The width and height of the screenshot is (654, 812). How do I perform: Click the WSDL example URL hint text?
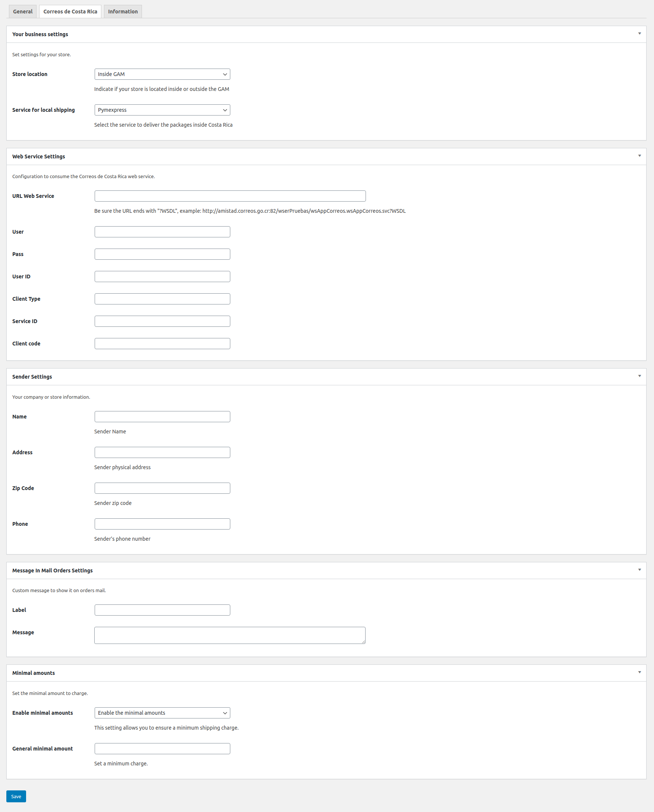point(250,211)
